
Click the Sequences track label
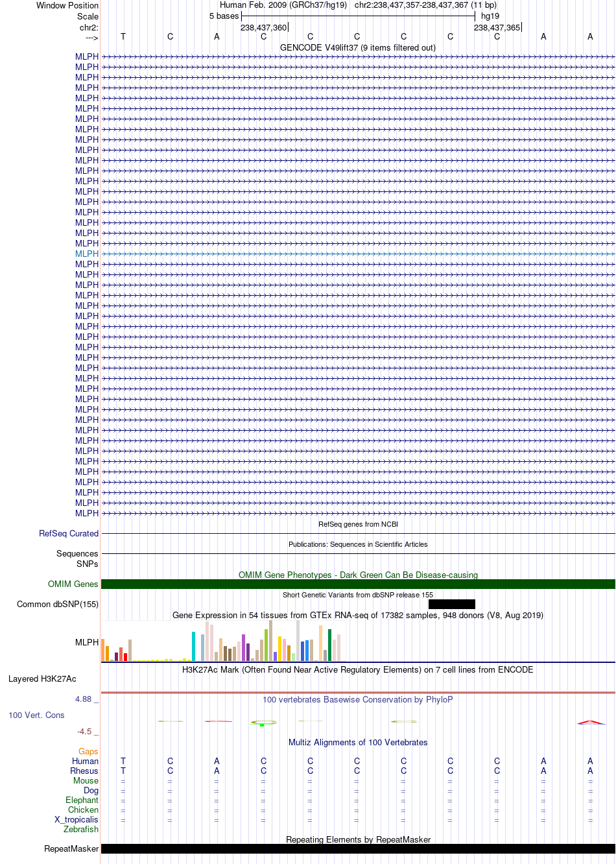point(77,554)
